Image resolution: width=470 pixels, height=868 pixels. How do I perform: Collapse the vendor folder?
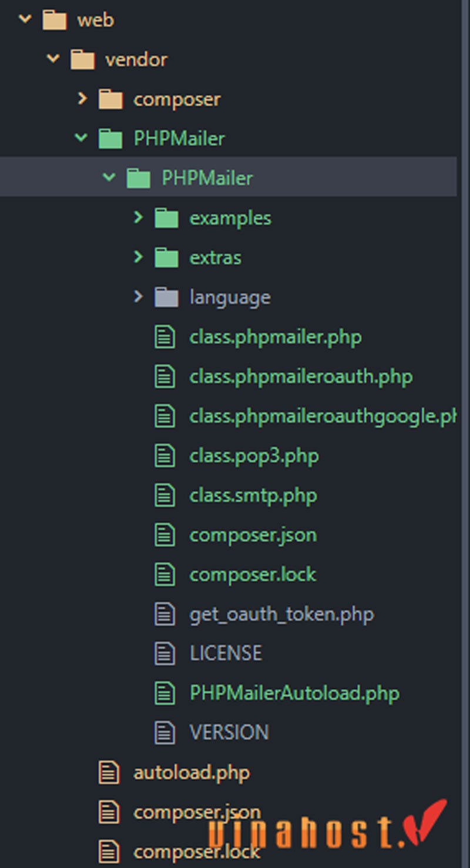click(x=52, y=59)
